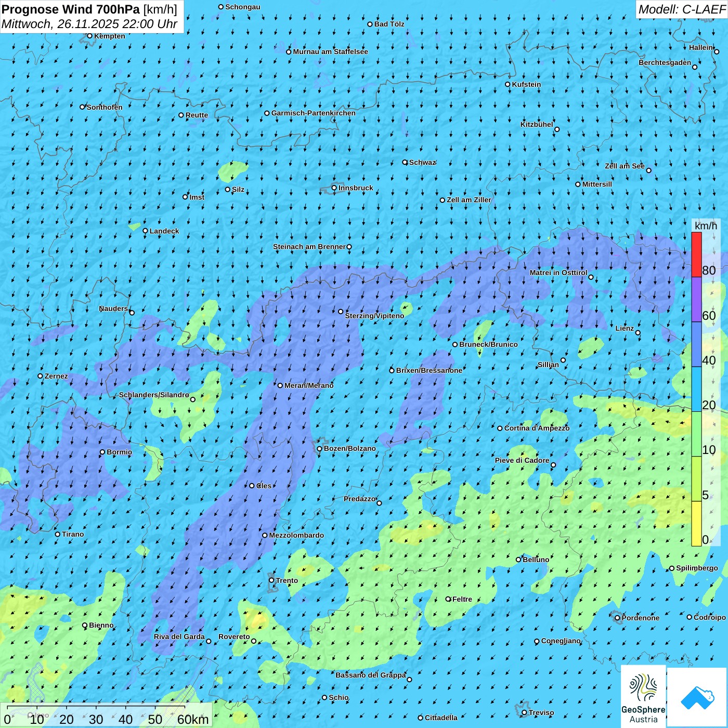This screenshot has height=728, width=728.
Task: Click the blue cloud arrow logo icon
Action: click(697, 697)
